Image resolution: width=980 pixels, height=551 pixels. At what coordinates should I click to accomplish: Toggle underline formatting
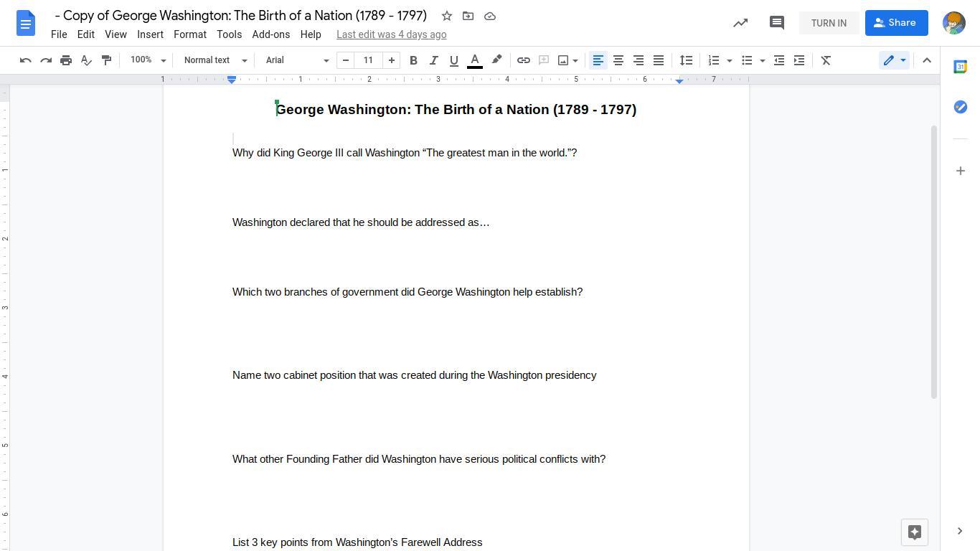point(453,60)
